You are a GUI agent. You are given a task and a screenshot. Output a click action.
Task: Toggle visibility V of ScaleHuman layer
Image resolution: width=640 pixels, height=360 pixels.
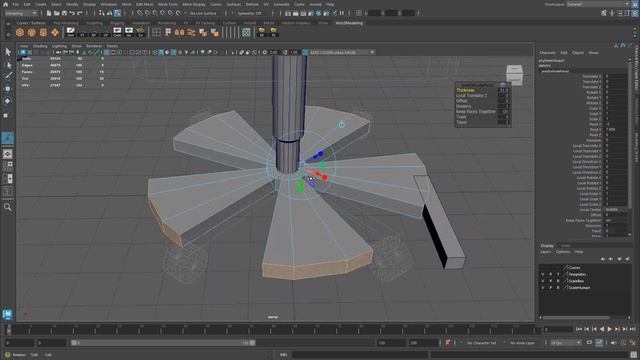pyautogui.click(x=543, y=288)
